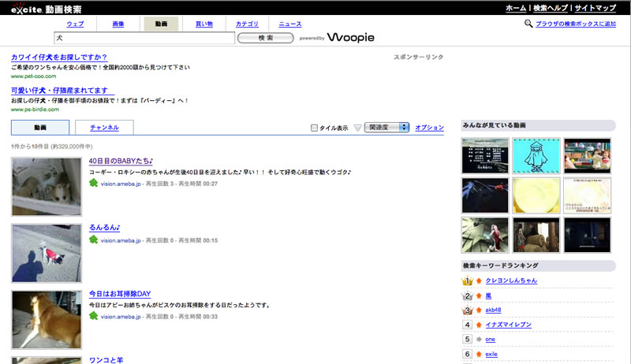The image size is (631, 364).
Task: Select the 画像 search category tab
Action: click(118, 24)
